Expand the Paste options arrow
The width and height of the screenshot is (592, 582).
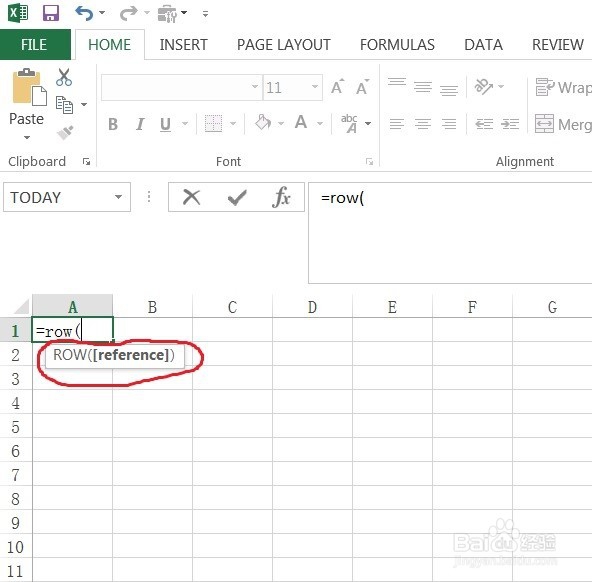(26, 137)
